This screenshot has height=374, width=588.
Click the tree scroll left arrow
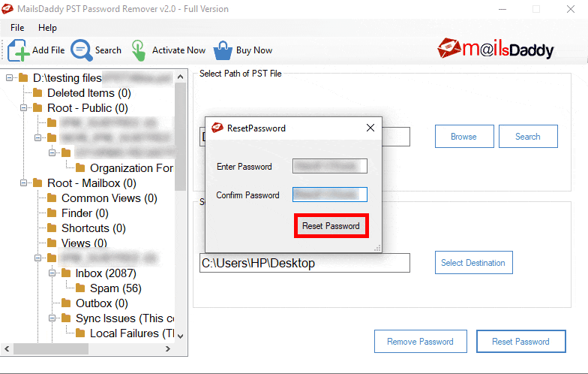[x=7, y=348]
